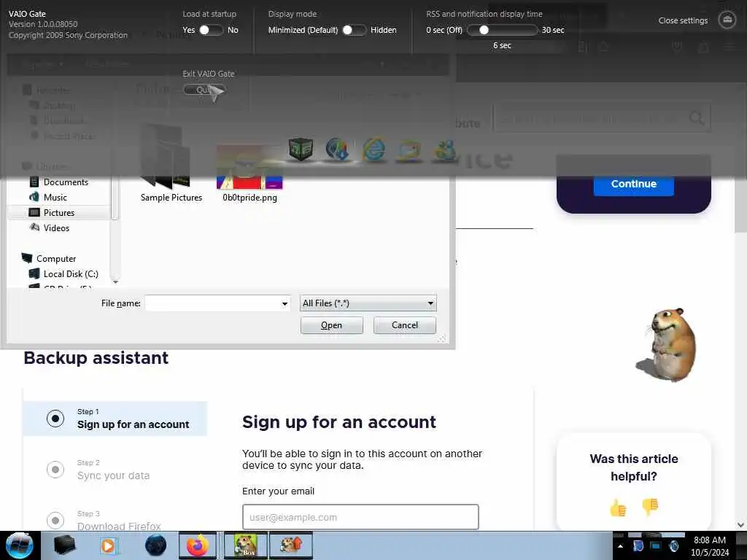This screenshot has width=747, height=560.
Task: Open Music library in file dialog
Action: (55, 197)
